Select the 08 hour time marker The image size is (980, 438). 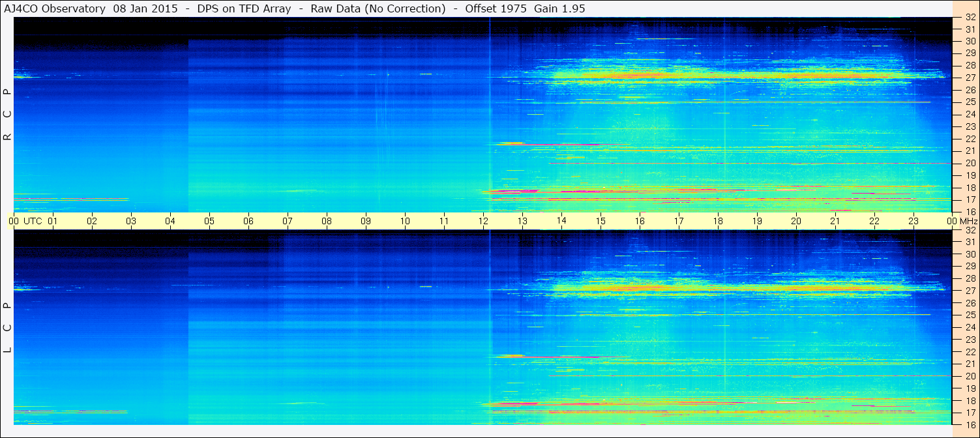tap(327, 221)
